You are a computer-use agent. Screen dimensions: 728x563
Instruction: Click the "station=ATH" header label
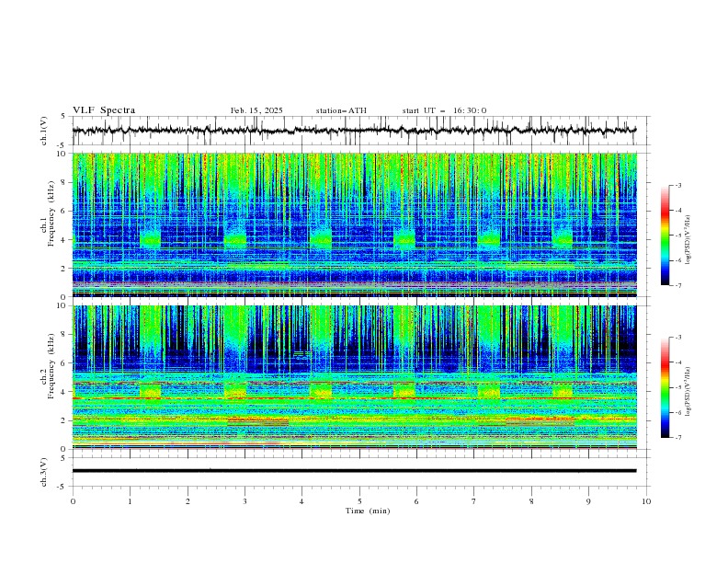[x=341, y=110]
